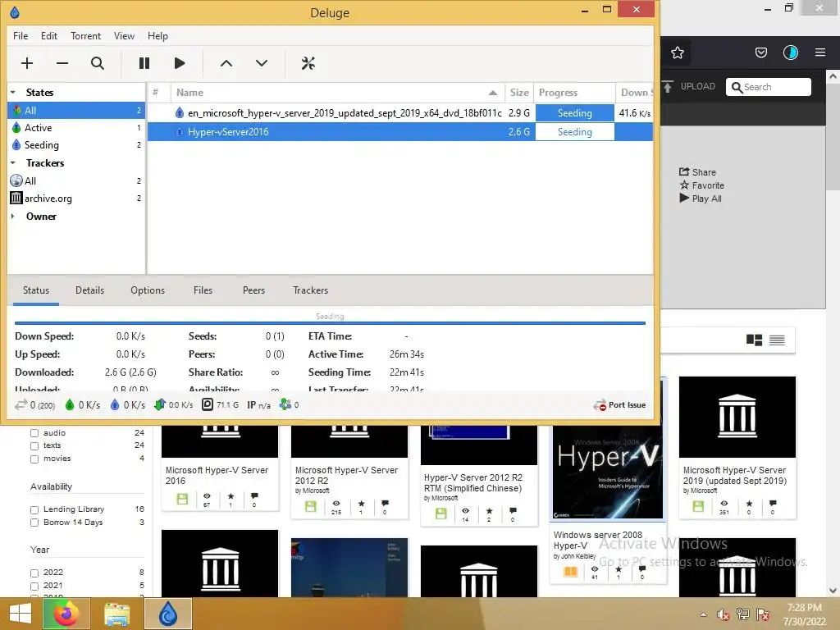
Task: Enable the Lending Library filter
Action: tap(34, 509)
